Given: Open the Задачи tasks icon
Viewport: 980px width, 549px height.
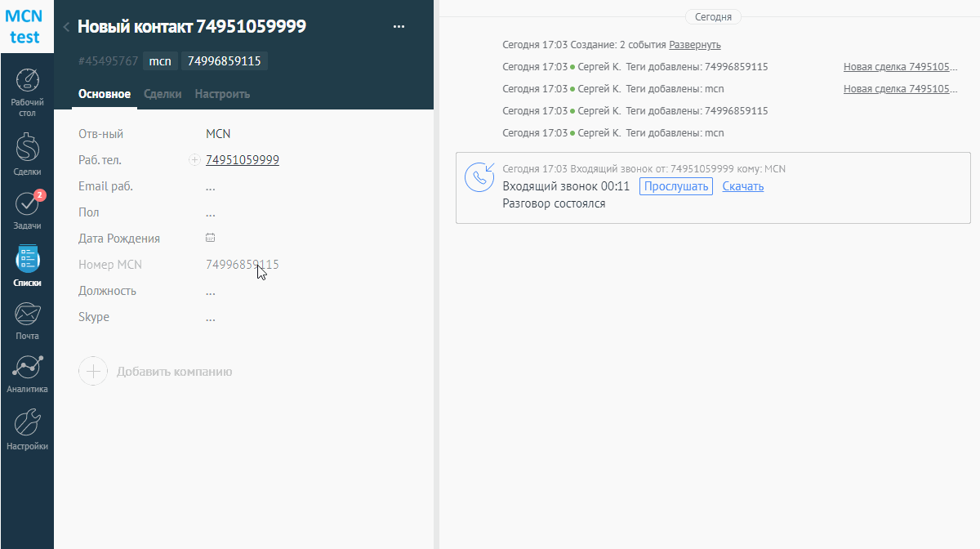Looking at the screenshot, I should tap(27, 204).
